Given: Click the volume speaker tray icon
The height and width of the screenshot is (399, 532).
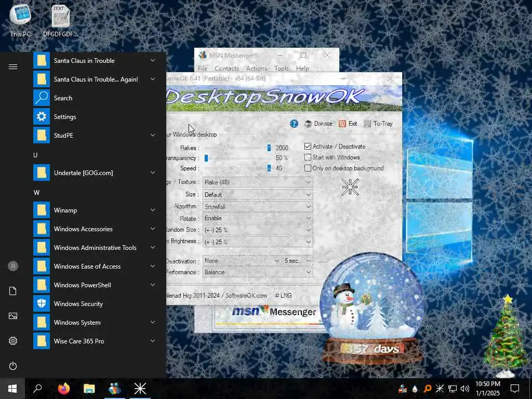Looking at the screenshot, I should coord(465,389).
